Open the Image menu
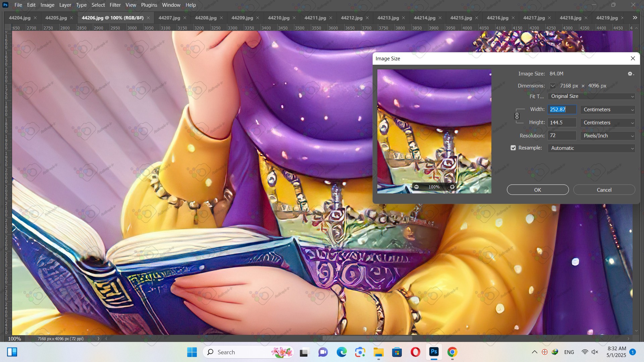This screenshot has width=644, height=362. [47, 5]
